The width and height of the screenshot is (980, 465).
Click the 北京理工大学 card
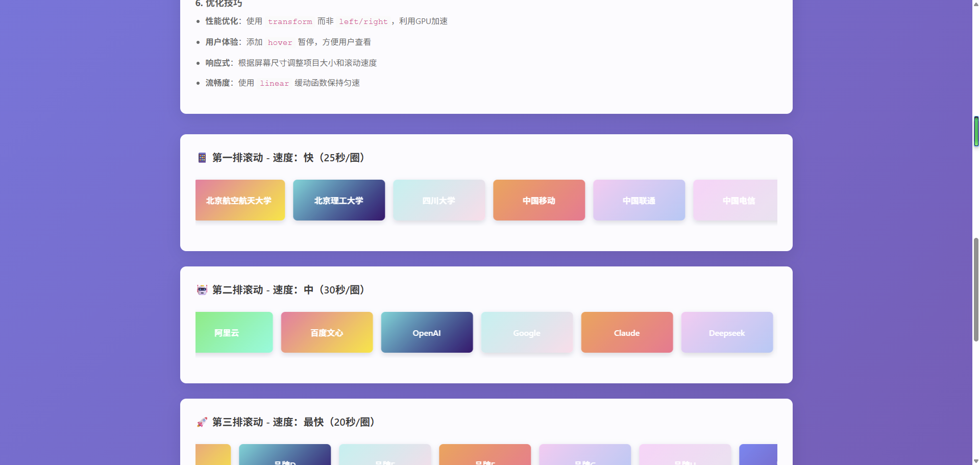click(x=339, y=200)
